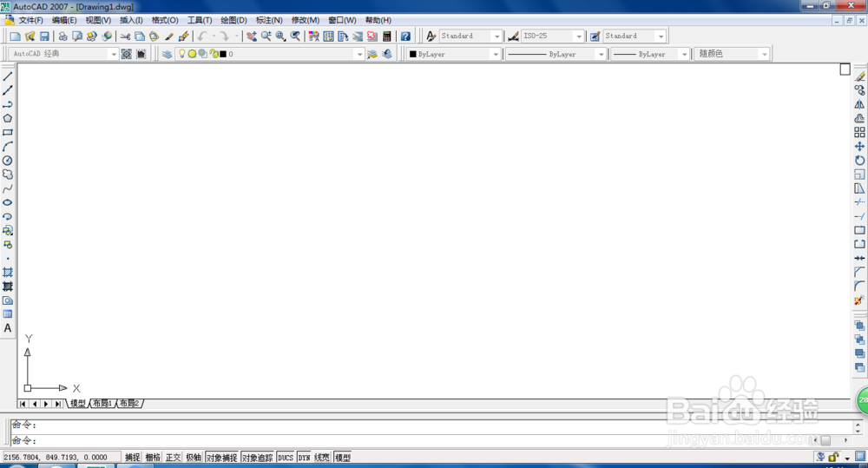
Task: Toggle 正交 ortho mode
Action: (x=174, y=458)
